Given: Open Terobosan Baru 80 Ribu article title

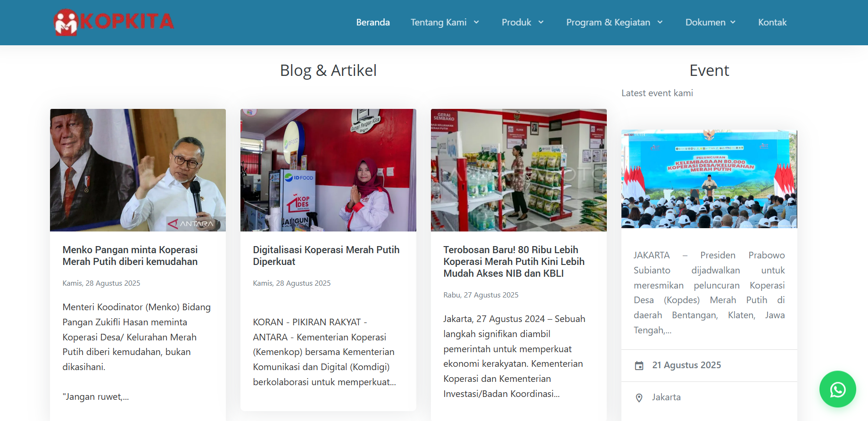Looking at the screenshot, I should [514, 262].
